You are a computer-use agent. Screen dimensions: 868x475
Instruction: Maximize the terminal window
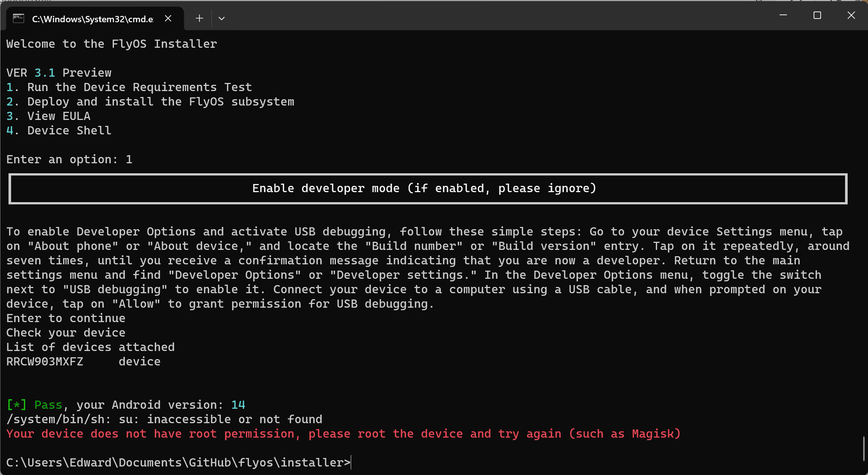[x=817, y=16]
